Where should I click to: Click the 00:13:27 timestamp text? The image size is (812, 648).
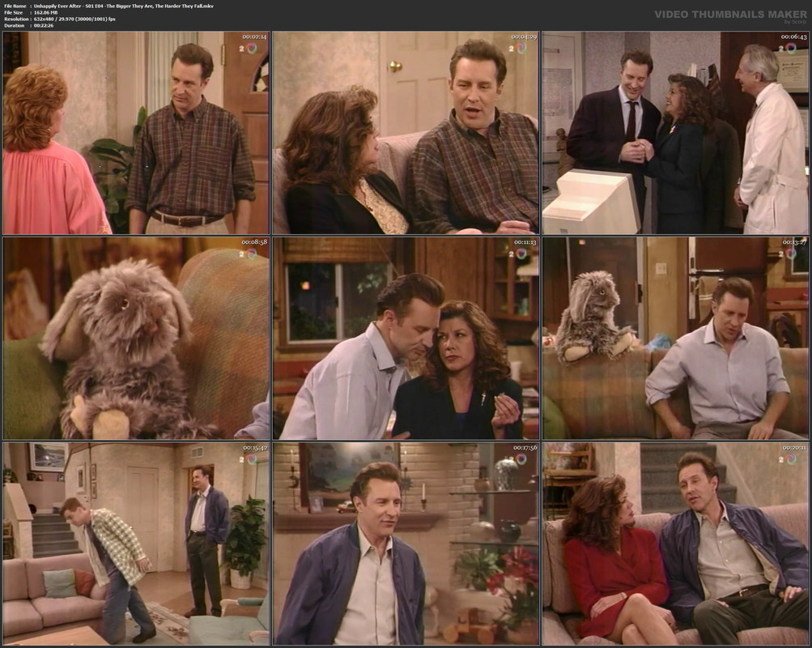[x=794, y=242]
